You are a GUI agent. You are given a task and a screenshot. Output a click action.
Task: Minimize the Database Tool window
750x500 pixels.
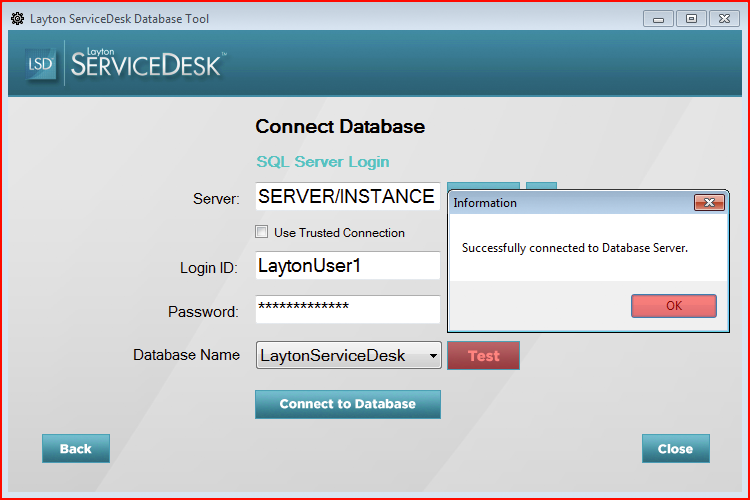(x=659, y=19)
